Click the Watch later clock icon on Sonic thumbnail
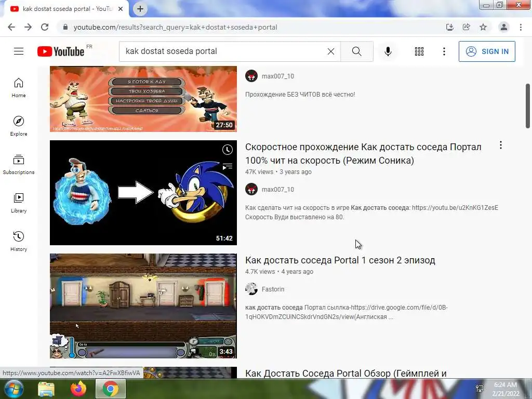Image resolution: width=532 pixels, height=399 pixels. click(228, 150)
